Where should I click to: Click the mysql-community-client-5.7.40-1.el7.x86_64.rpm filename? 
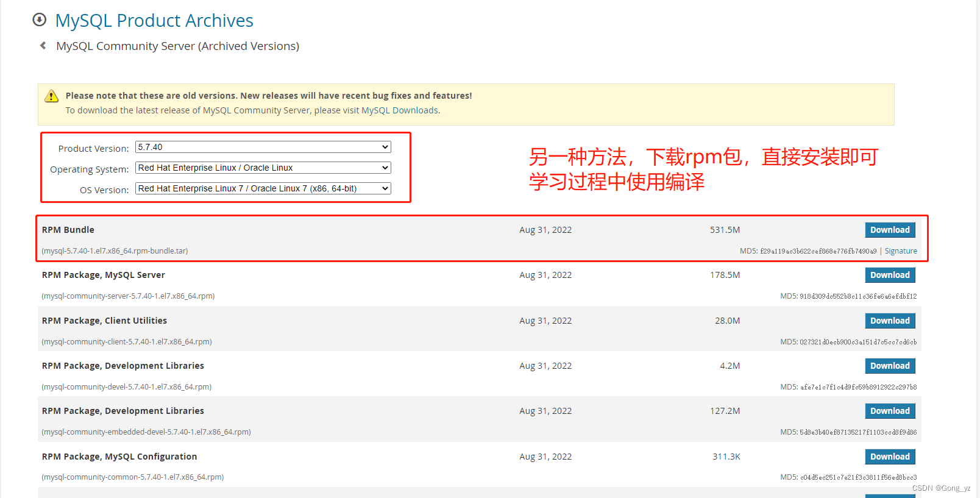point(127,342)
